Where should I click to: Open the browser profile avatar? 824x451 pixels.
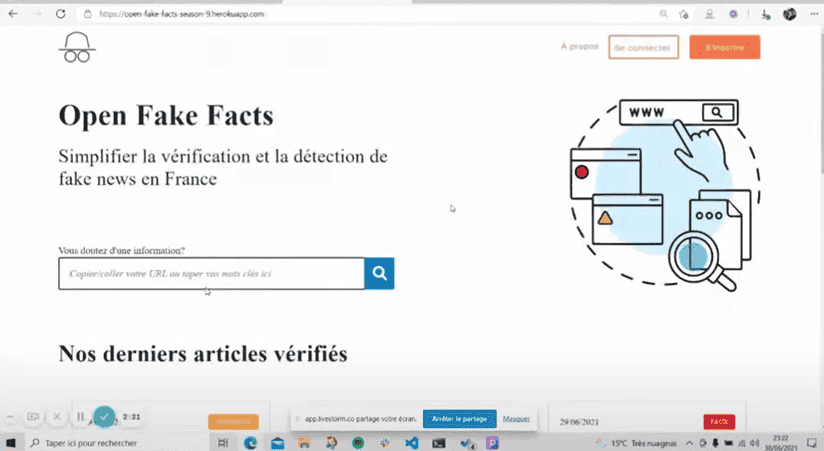(x=789, y=14)
